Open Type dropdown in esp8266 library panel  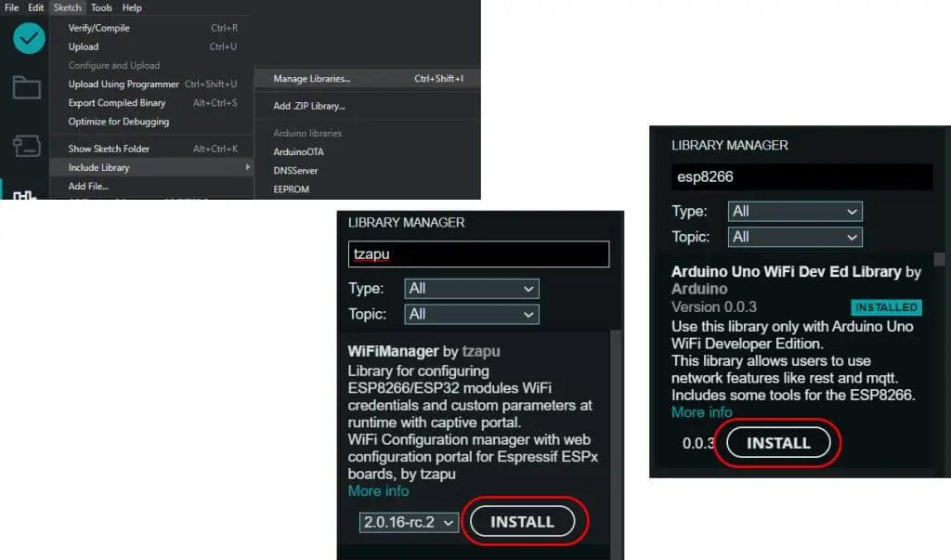point(794,211)
